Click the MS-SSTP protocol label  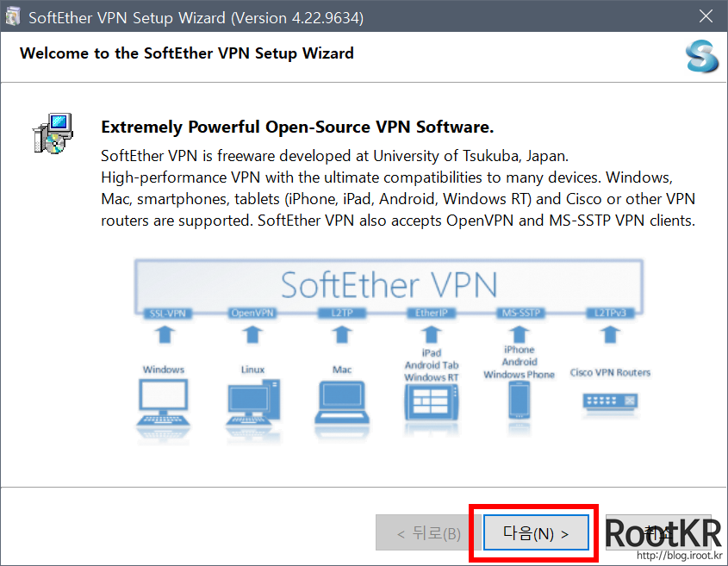coord(521,313)
